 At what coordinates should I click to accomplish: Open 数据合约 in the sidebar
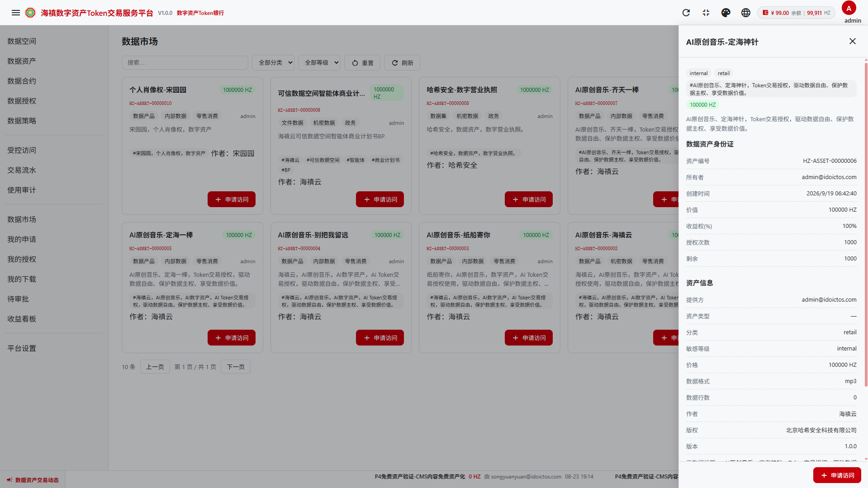(22, 81)
